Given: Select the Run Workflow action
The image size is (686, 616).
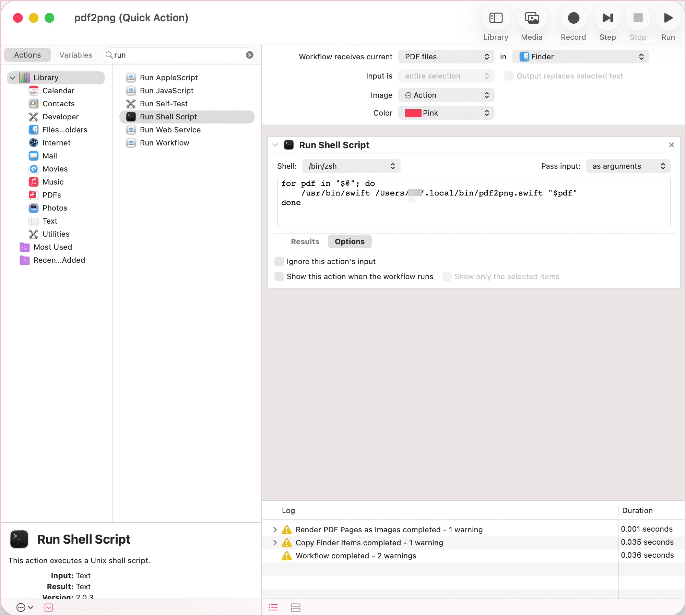Looking at the screenshot, I should click(164, 143).
